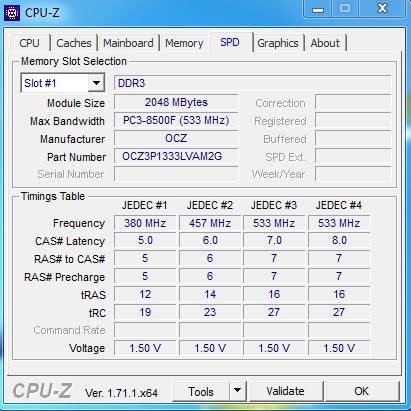Switch to the Memory tab
The height and width of the screenshot is (411, 411).
[x=184, y=43]
